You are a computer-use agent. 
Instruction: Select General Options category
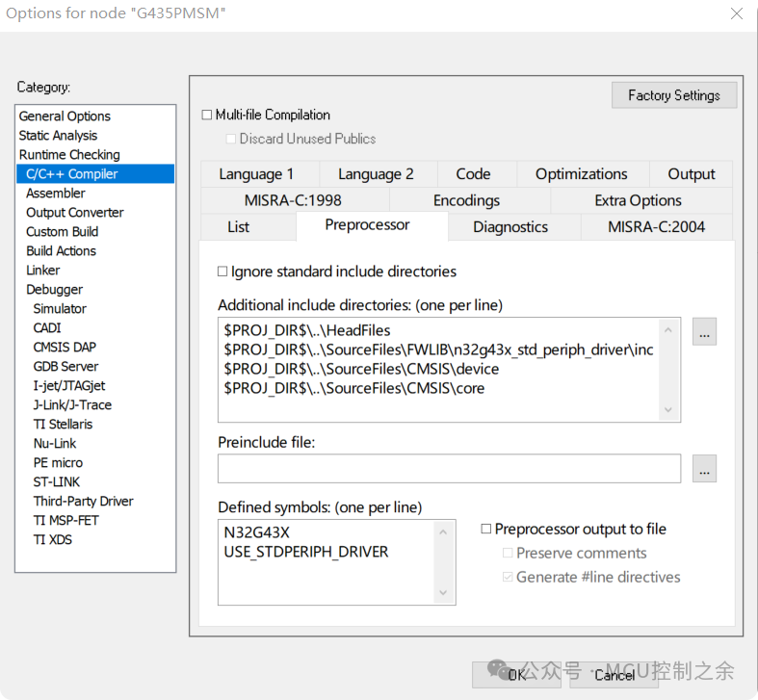coord(95,116)
